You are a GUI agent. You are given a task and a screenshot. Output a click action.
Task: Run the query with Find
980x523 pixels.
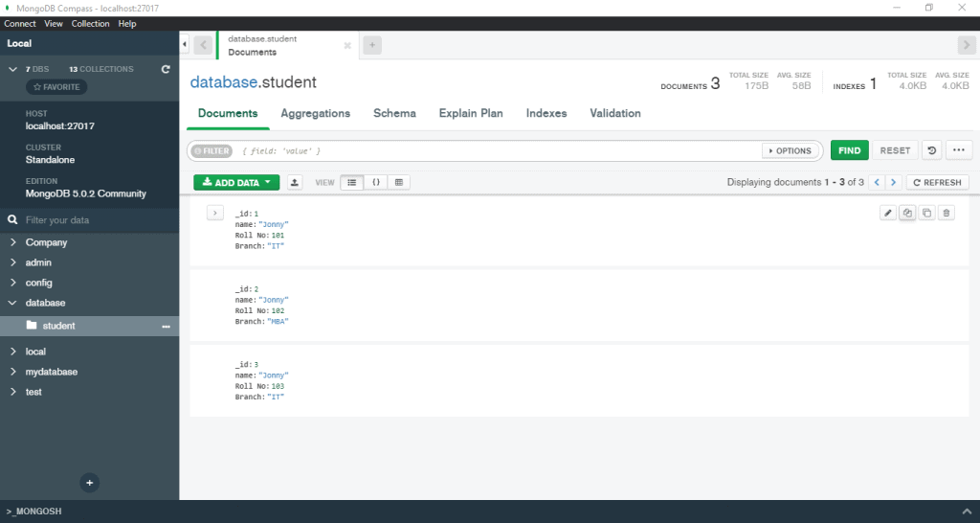pyautogui.click(x=850, y=150)
